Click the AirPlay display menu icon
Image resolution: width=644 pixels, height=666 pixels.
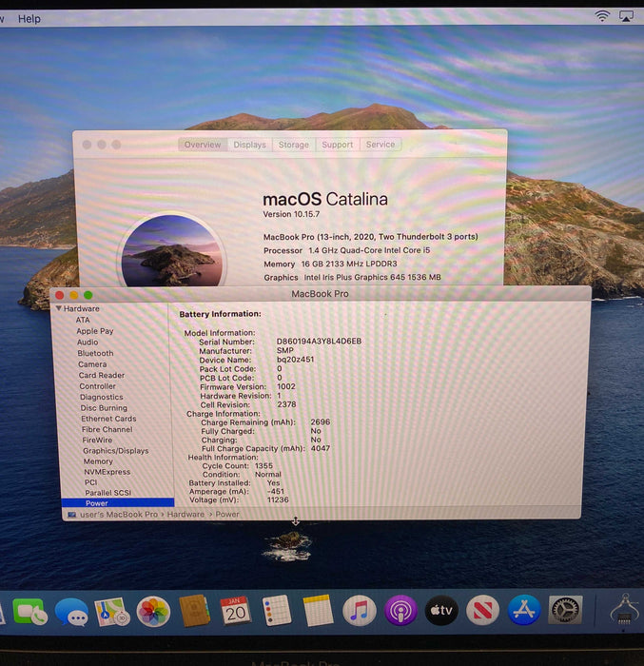(x=626, y=16)
